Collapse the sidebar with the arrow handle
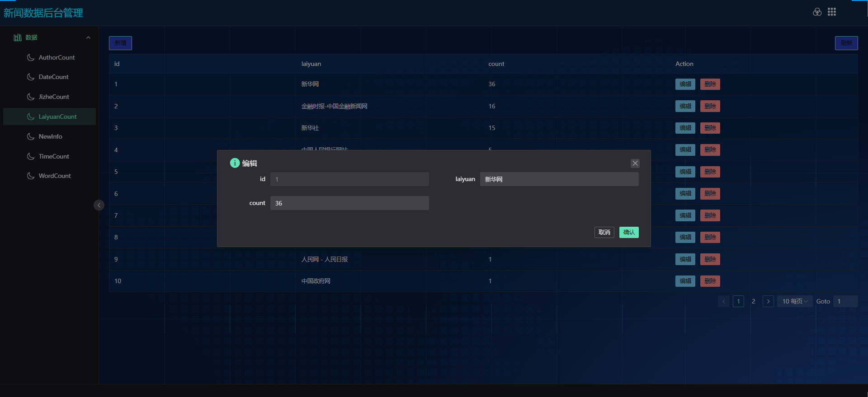The width and height of the screenshot is (868, 397). (x=99, y=205)
